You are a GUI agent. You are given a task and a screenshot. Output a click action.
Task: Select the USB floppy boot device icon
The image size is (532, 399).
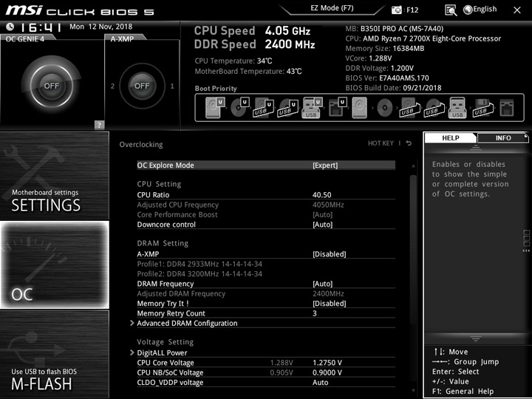(482, 108)
